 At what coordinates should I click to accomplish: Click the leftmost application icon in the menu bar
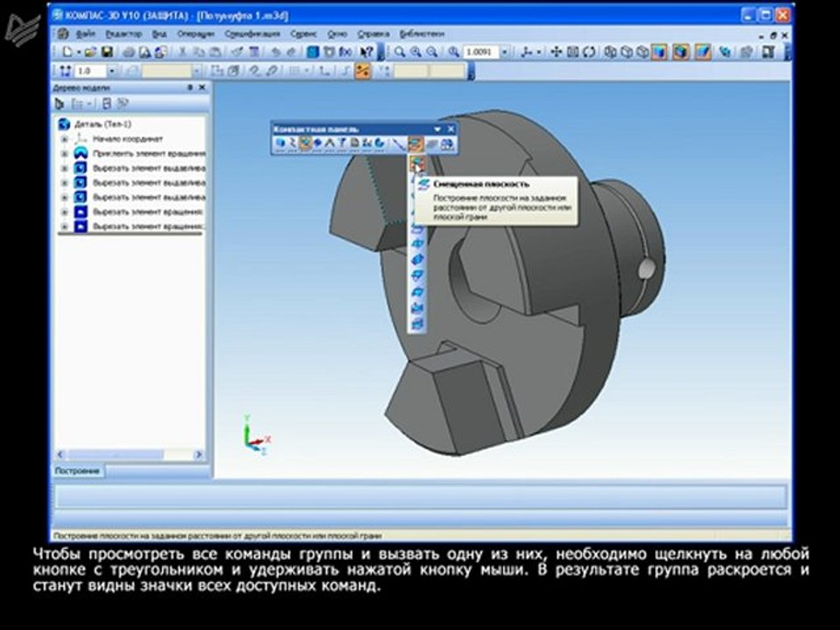click(63, 34)
